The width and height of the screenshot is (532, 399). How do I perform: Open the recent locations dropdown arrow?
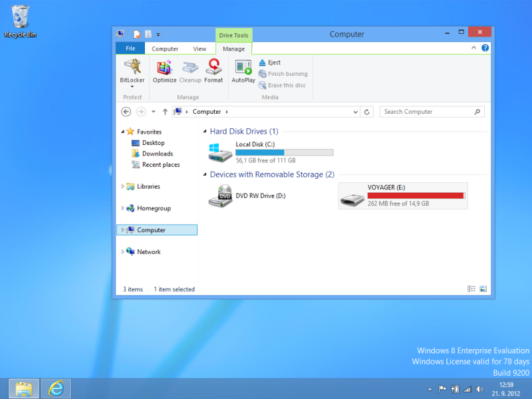point(154,112)
